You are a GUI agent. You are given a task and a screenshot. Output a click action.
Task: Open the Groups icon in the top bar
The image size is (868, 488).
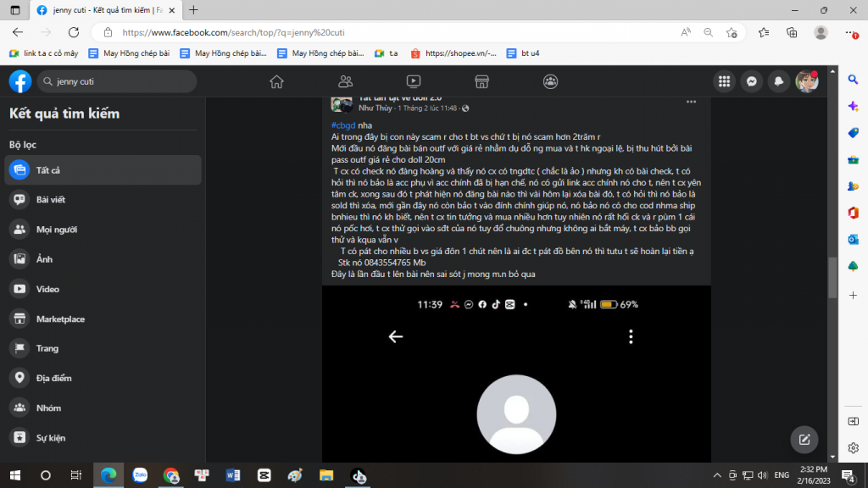coord(550,81)
